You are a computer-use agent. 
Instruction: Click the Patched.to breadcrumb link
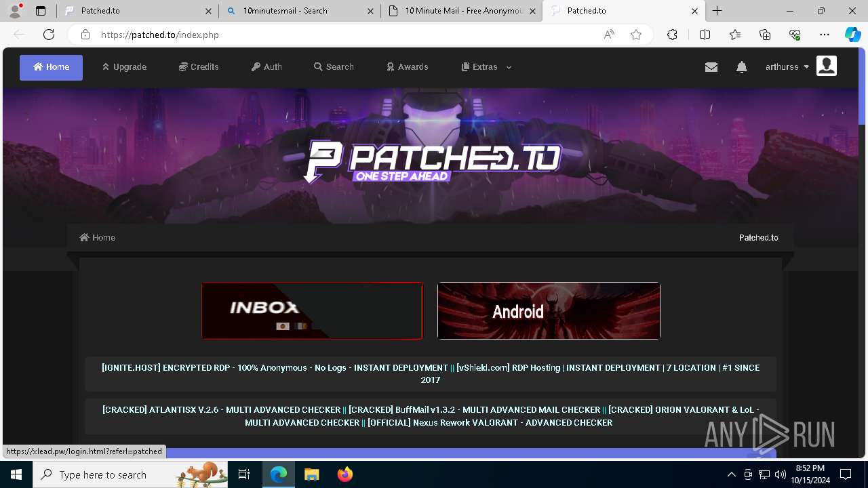coord(758,238)
